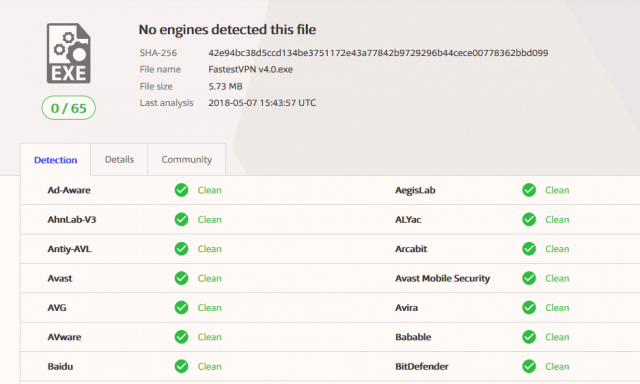Click AhnLab-V3's clean status checkmark
This screenshot has height=384, width=640.
point(181,220)
